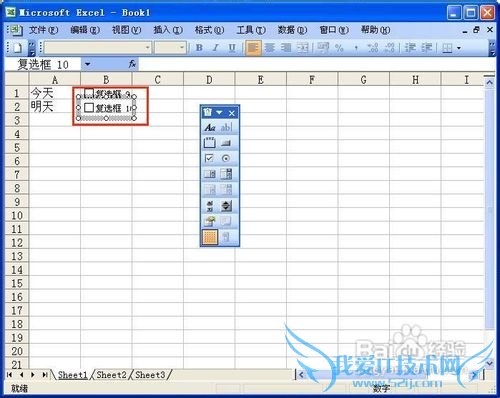Click the Borders icon
This screenshot has width=500, height=398.
(x=447, y=48)
